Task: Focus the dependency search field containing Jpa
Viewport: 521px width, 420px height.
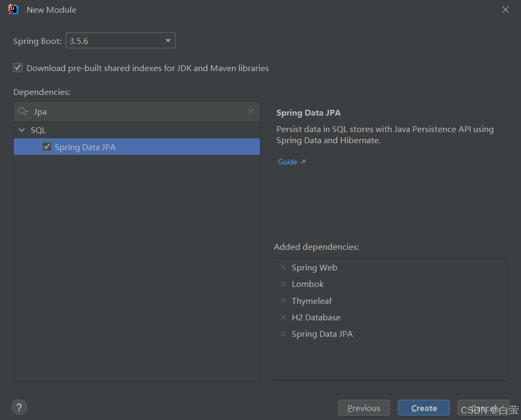Action: pos(137,111)
